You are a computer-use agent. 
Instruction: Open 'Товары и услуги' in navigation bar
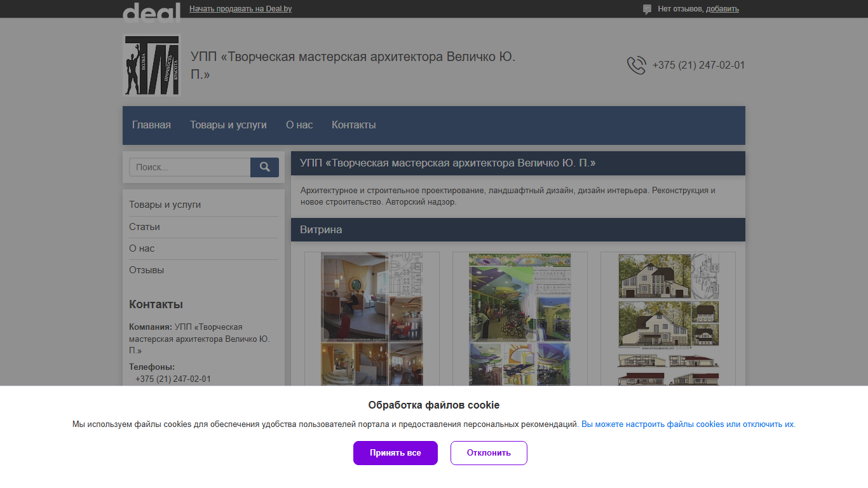tap(228, 125)
